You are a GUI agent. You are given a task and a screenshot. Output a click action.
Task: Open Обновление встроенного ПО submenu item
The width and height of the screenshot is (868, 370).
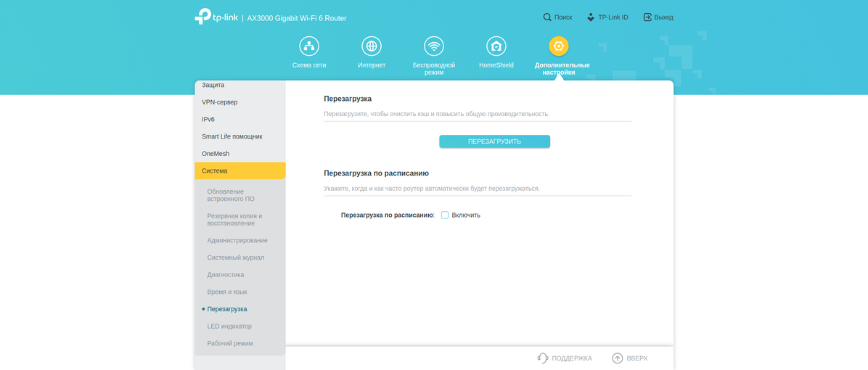click(231, 195)
